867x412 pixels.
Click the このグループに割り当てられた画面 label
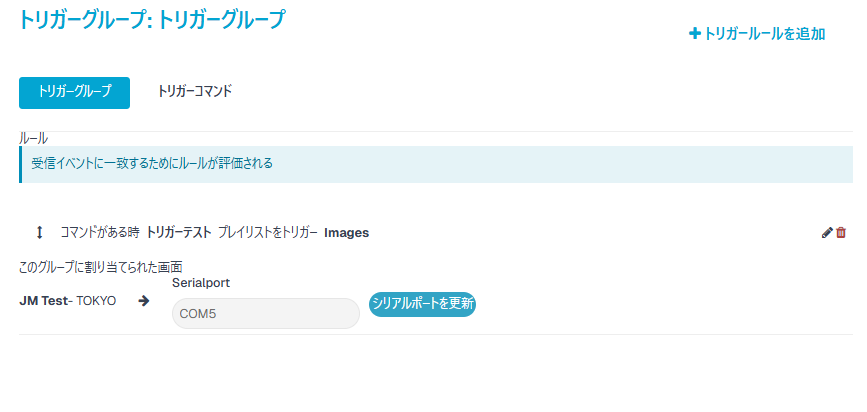click(x=101, y=267)
